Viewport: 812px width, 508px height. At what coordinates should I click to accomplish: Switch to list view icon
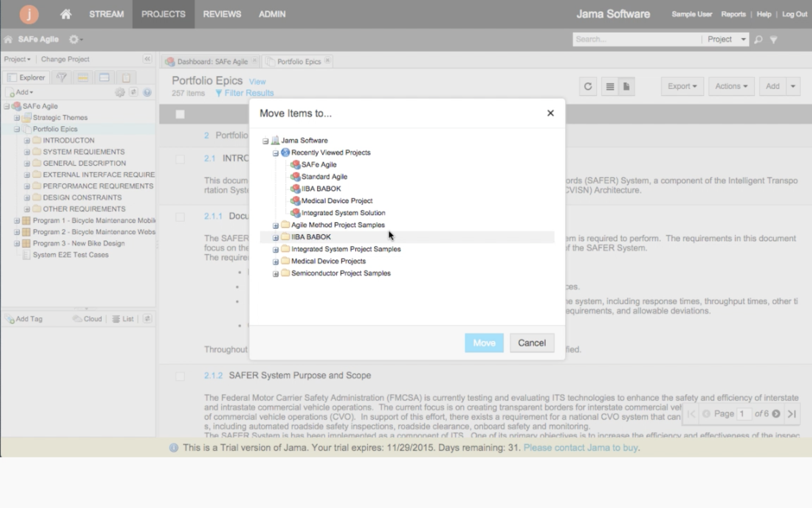pos(610,87)
